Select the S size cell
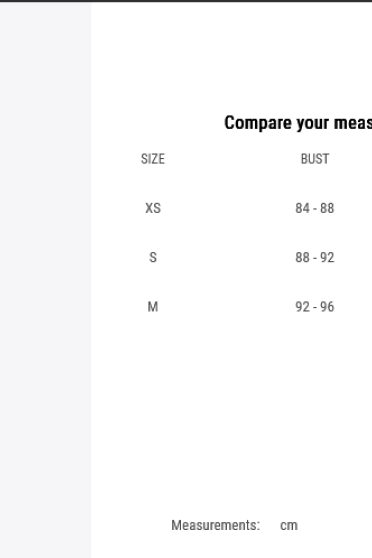Viewport: 372px width, 558px height. 153,257
